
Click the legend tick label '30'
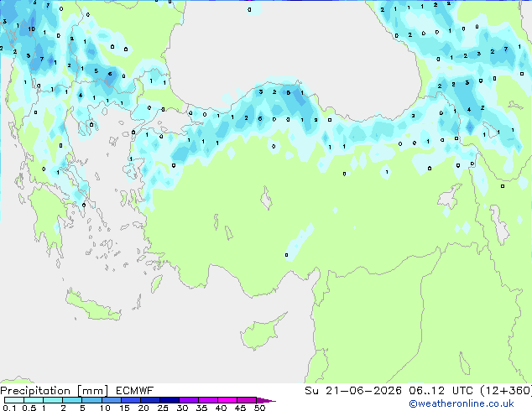(x=182, y=408)
